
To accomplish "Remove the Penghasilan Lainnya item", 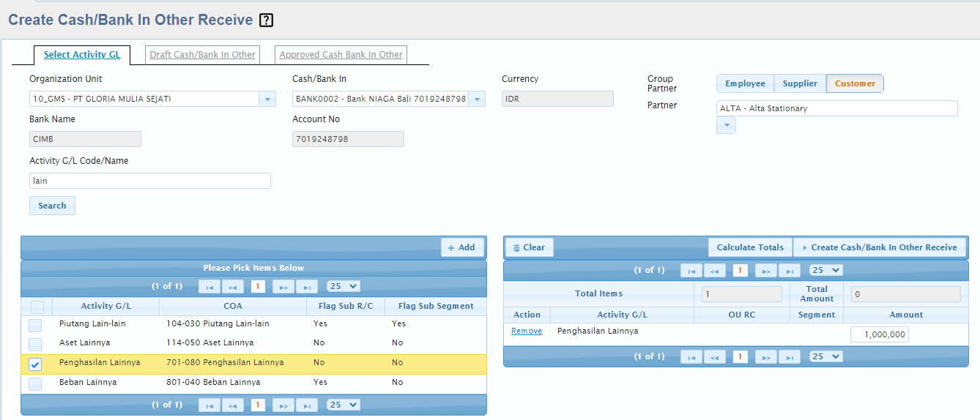I will 527,331.
